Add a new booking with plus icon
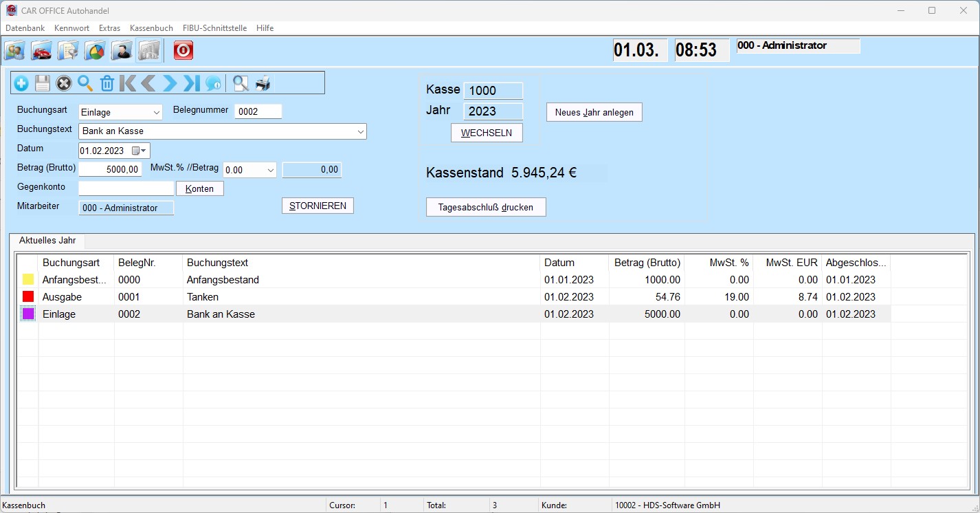The height and width of the screenshot is (513, 980). click(x=21, y=84)
